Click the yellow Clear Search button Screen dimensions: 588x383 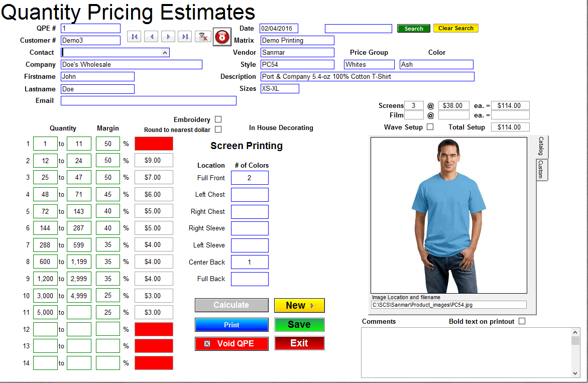coord(455,29)
